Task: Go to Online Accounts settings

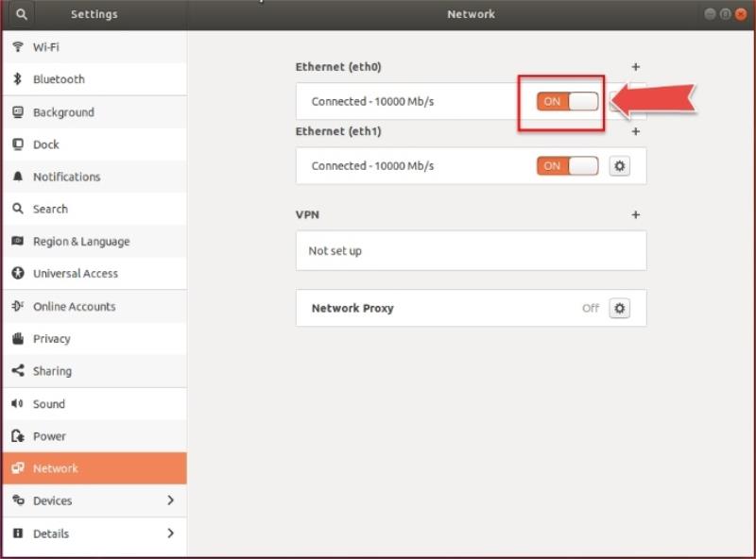Action: [74, 307]
